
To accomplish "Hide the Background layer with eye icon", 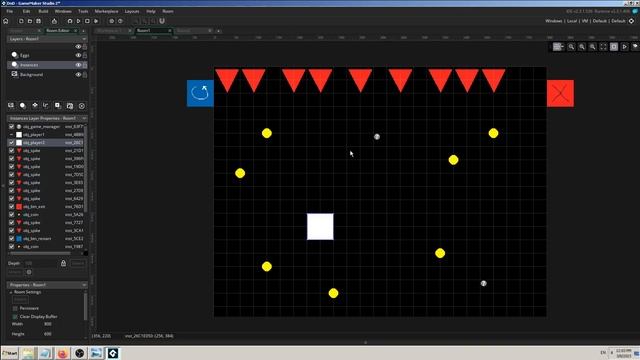I will [78, 75].
